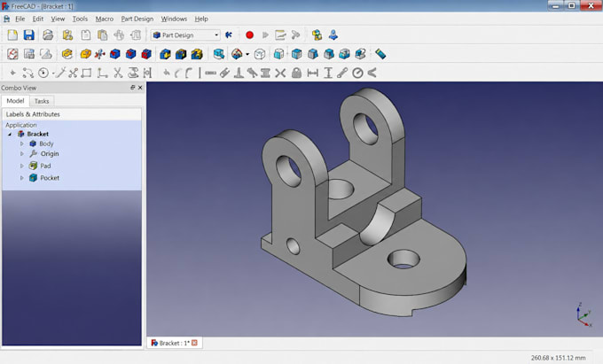603x364 pixels.
Task: Start macro recording with the red circle icon
Action: 249,35
